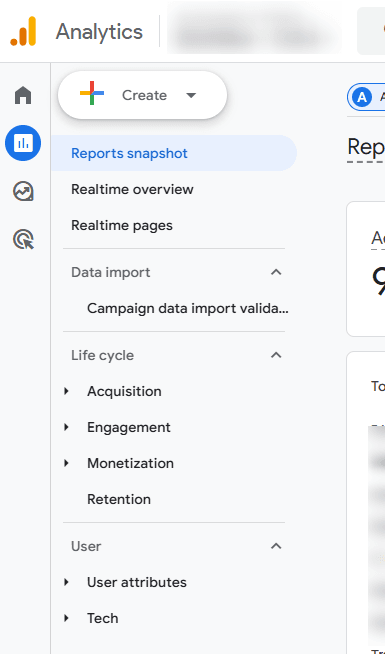
Task: Open Realtime overview report
Action: (x=132, y=189)
